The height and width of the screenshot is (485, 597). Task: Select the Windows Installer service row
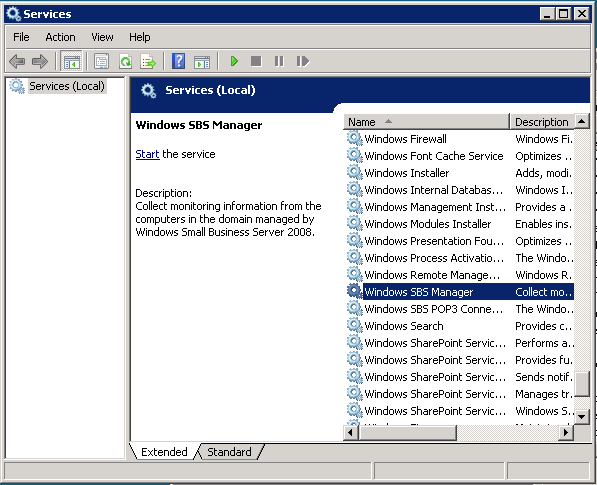point(460,173)
